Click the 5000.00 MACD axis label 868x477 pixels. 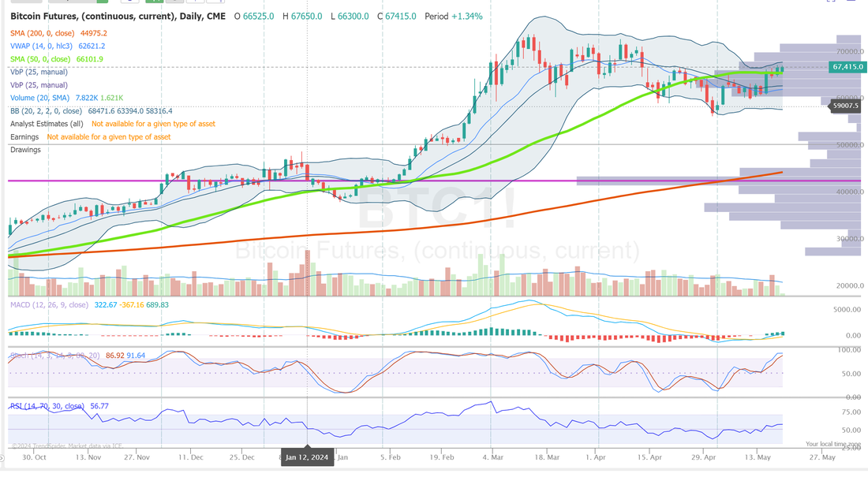(x=847, y=310)
